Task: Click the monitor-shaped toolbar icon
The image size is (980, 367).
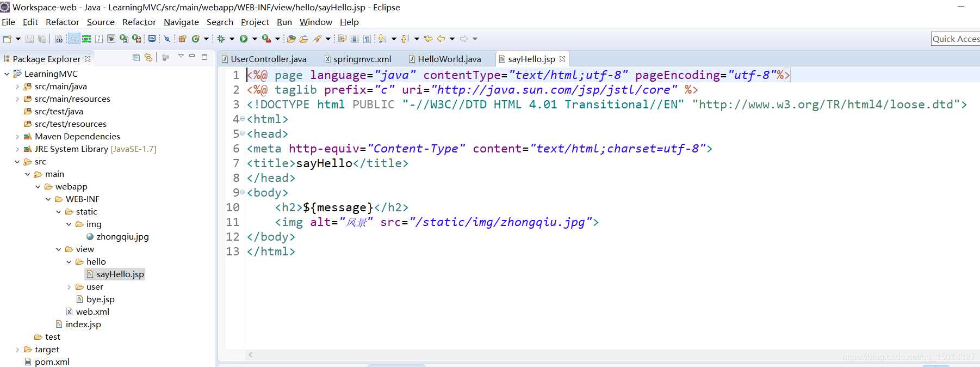Action: [x=152, y=39]
